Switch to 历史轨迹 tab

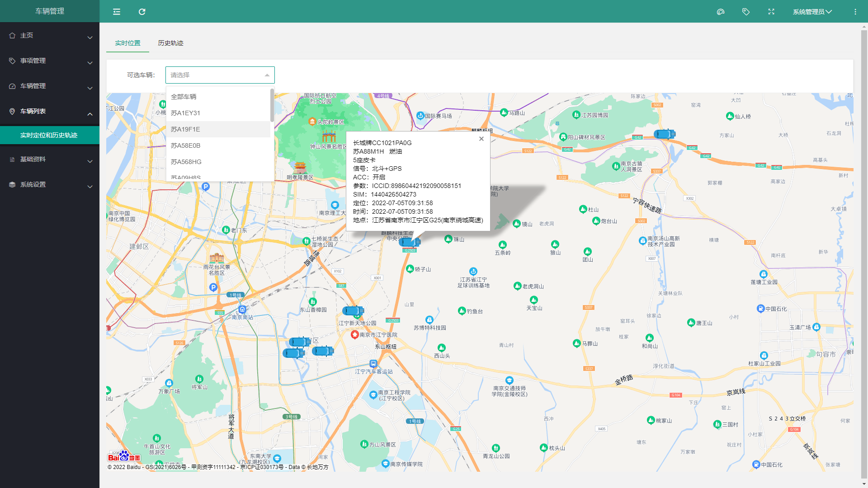(x=170, y=43)
